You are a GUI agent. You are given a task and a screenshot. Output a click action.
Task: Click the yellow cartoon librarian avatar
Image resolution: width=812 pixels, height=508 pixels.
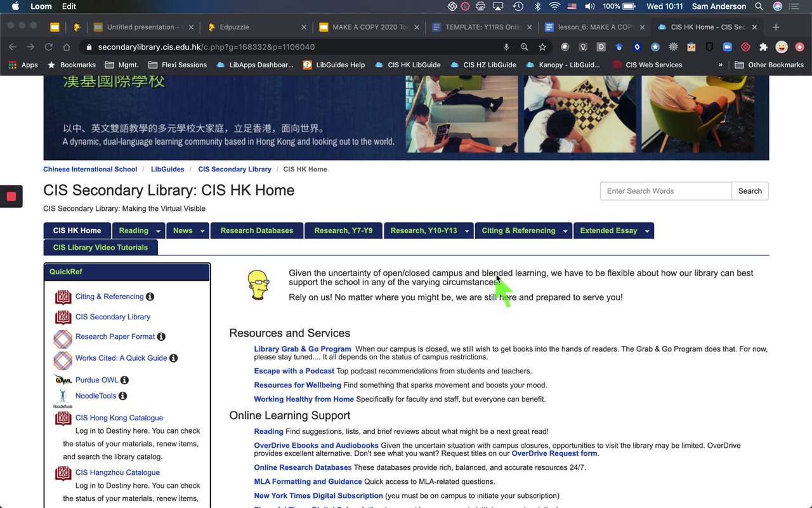click(258, 285)
